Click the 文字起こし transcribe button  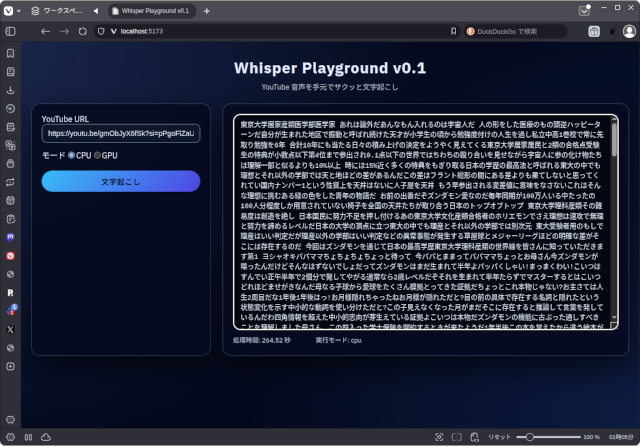(121, 181)
